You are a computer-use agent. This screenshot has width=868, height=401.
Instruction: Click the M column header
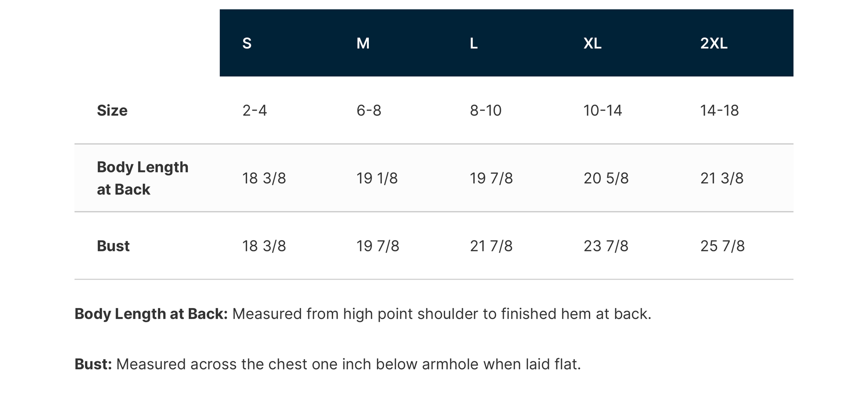pos(363,43)
